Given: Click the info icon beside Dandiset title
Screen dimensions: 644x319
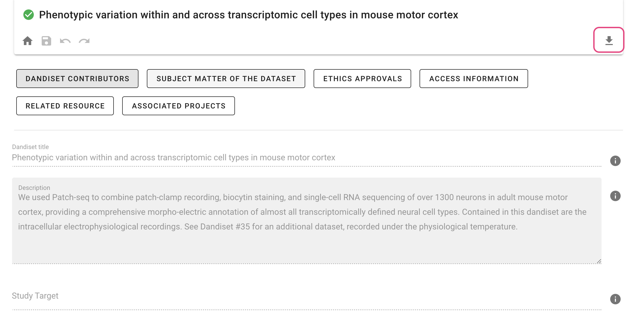Looking at the screenshot, I should click(615, 161).
